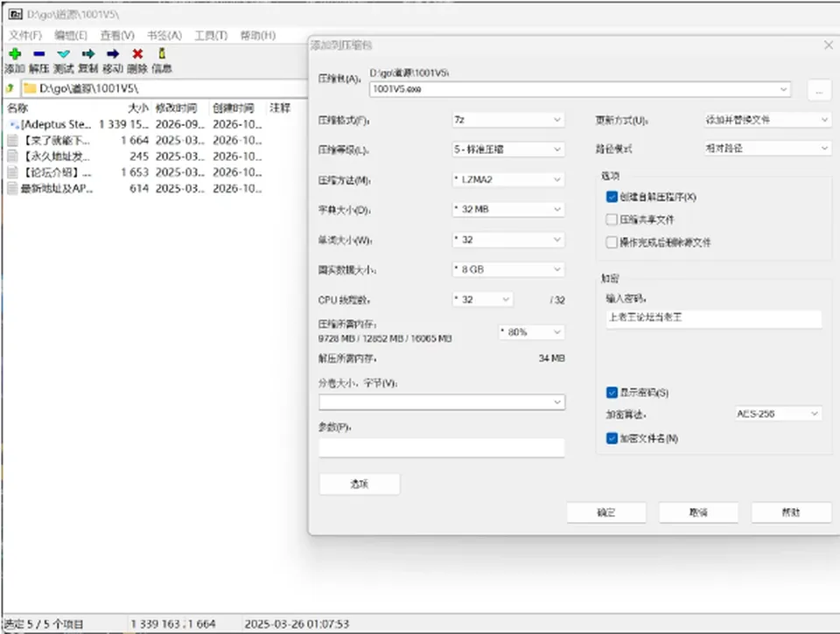Open the 查看(V) menu
Viewport: 840px width, 634px height.
point(117,35)
